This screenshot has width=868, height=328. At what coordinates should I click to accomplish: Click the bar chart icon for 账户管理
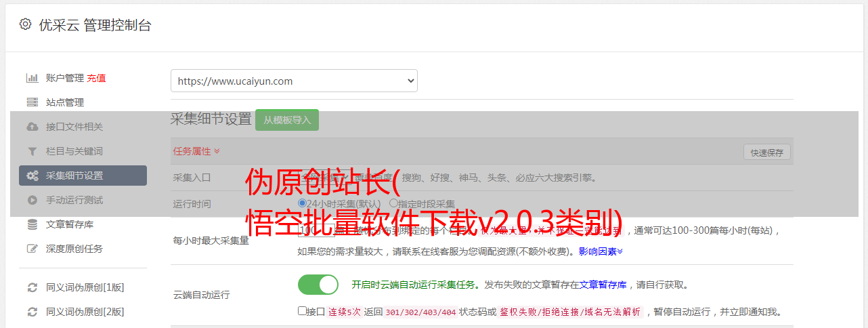click(32, 78)
